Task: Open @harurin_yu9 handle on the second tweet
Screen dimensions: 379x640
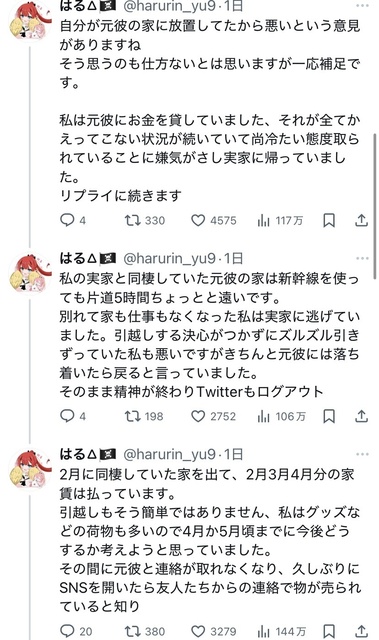Action: point(169,258)
